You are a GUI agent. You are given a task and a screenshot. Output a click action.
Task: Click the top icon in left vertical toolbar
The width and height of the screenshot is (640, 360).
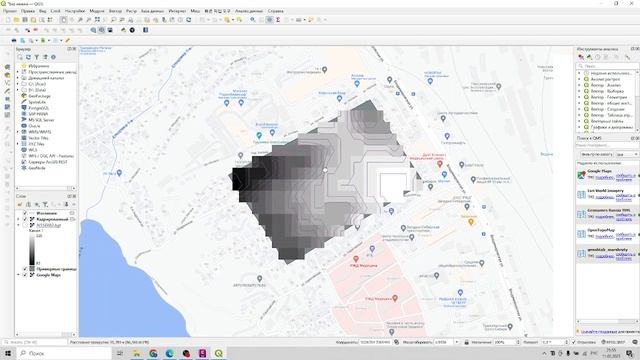coord(7,67)
